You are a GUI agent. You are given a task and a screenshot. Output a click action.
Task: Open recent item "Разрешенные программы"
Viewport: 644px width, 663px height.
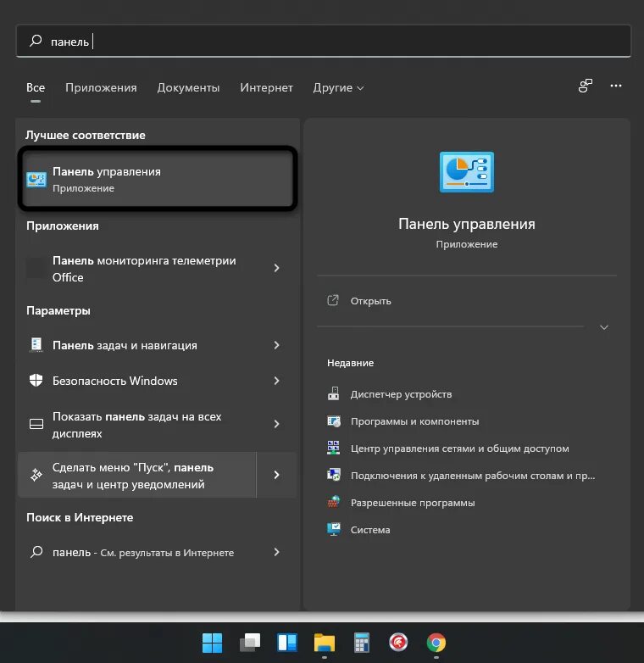[413, 503]
